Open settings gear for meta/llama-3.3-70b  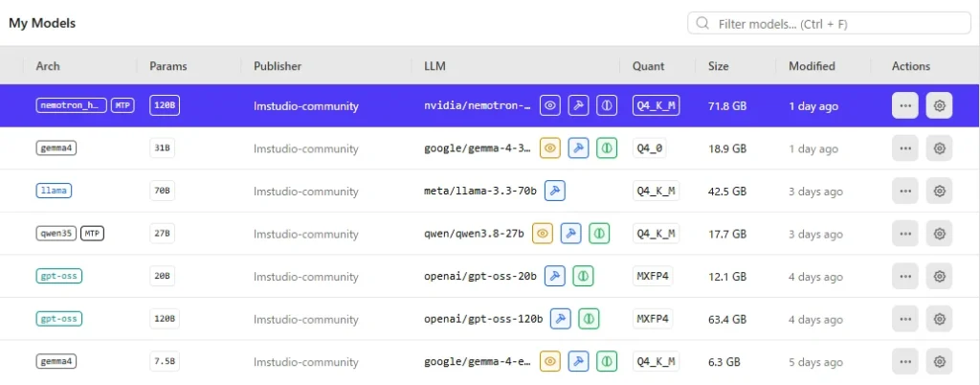939,191
